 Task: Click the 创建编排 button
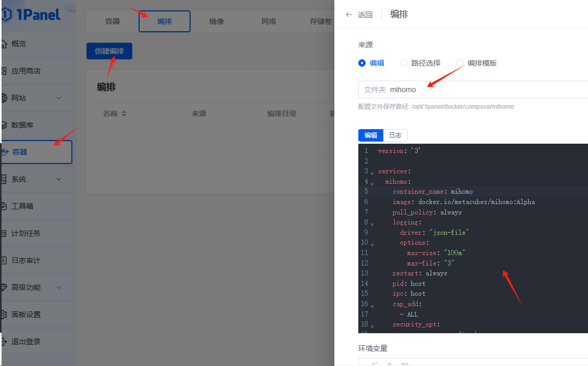pyautogui.click(x=109, y=51)
